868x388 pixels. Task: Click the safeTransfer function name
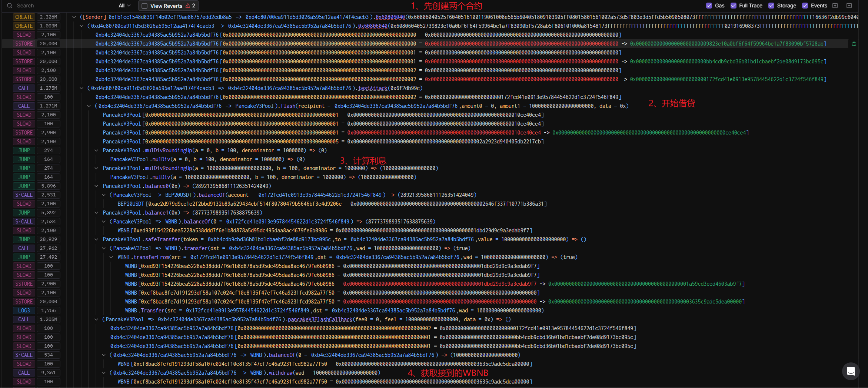point(162,239)
